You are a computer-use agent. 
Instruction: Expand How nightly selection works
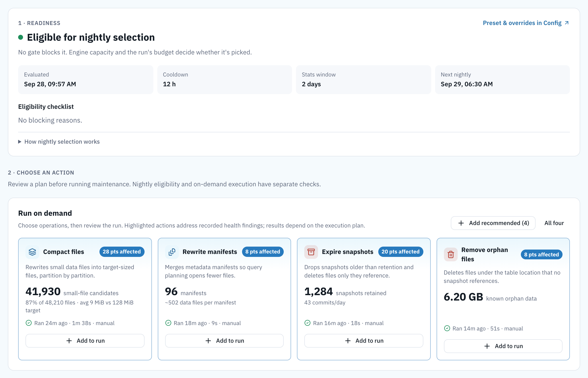click(59, 142)
